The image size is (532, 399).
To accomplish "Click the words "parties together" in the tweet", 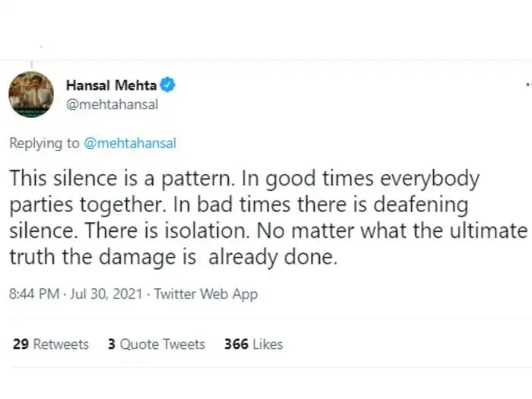I will 74,204.
